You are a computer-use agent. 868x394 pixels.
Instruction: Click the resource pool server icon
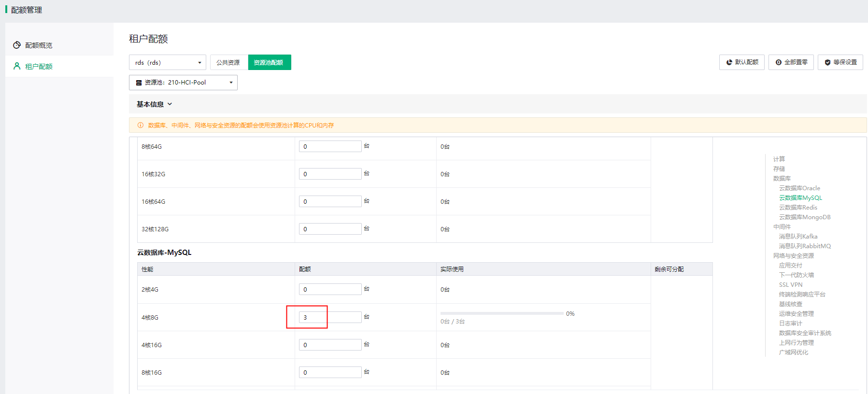(x=139, y=83)
